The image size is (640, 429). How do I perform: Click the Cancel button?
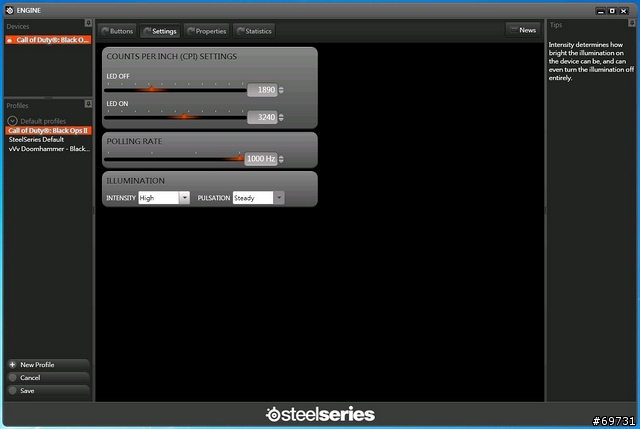(48, 378)
